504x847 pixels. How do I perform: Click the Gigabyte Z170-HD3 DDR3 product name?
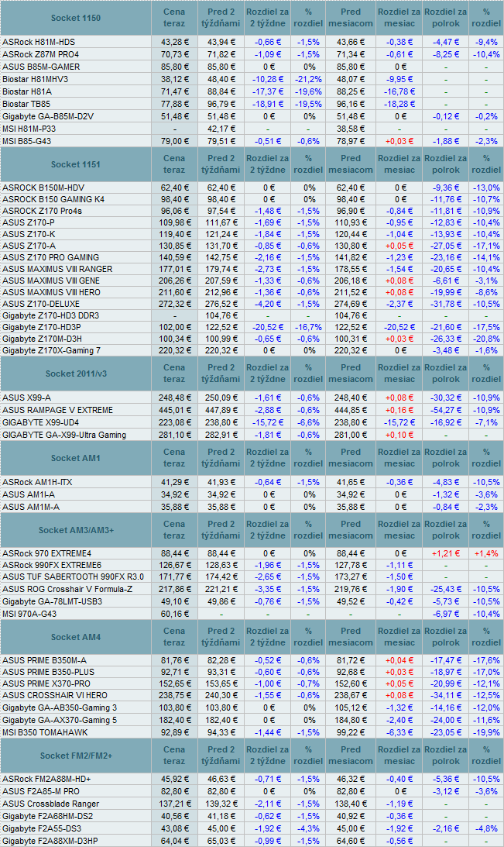pos(51,315)
